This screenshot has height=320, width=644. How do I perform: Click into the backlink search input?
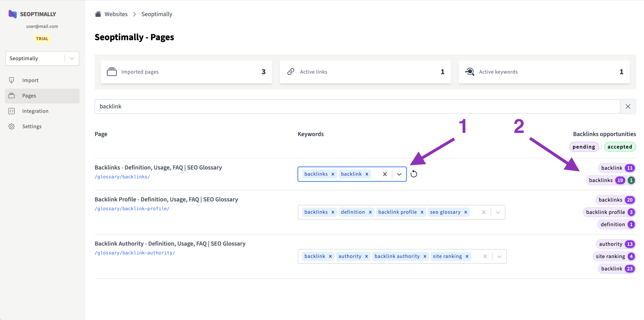click(x=357, y=106)
